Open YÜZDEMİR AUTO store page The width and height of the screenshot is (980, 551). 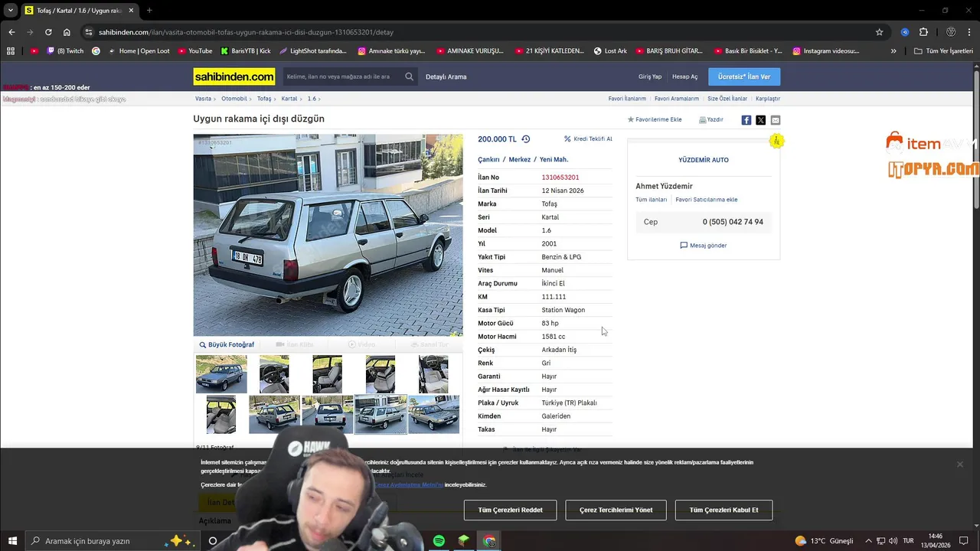pyautogui.click(x=704, y=160)
